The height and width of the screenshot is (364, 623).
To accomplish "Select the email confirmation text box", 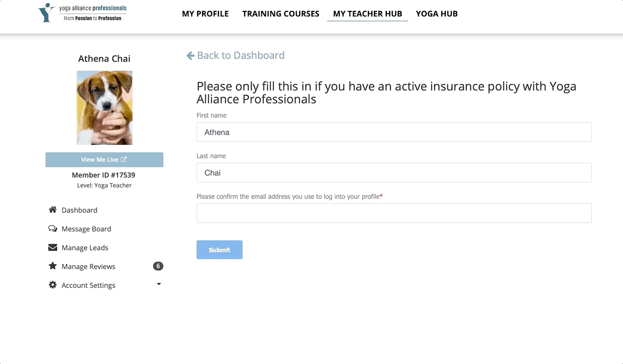I will pyautogui.click(x=394, y=213).
